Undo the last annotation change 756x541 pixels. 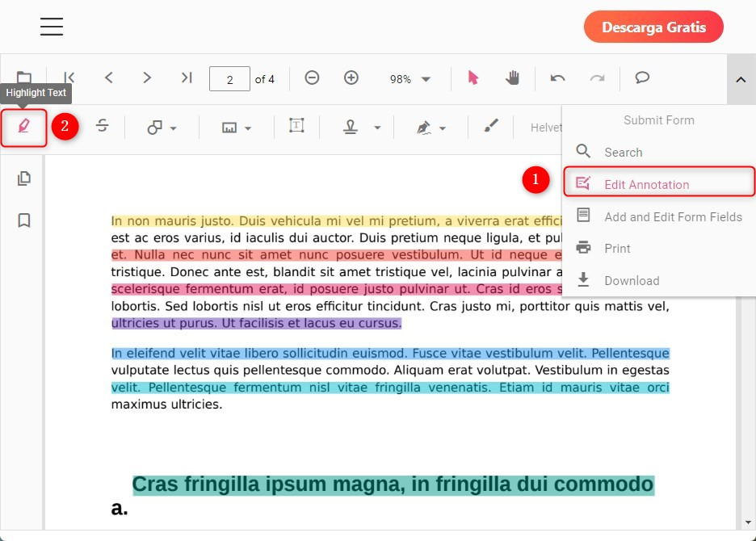point(557,78)
